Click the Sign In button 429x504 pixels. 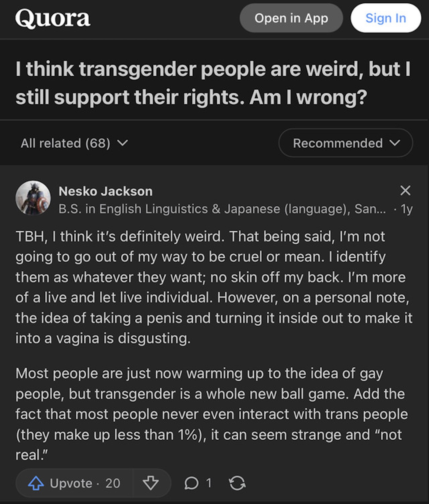tap(385, 18)
